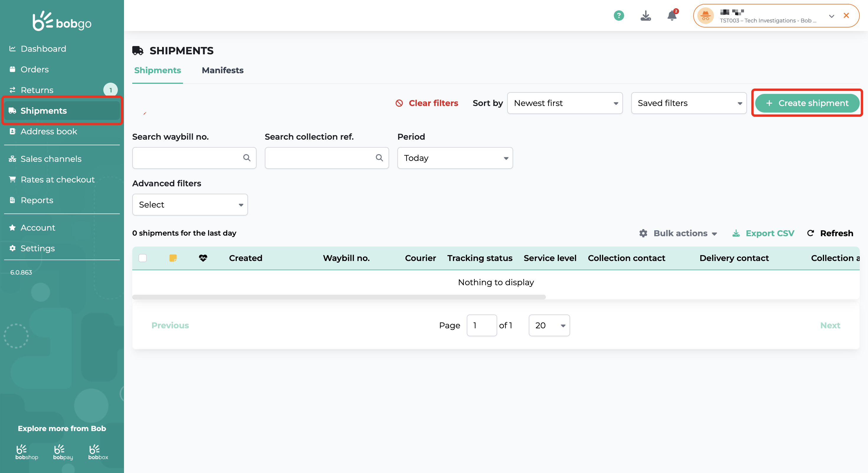Click the Reports document icon
This screenshot has width=868, height=473.
click(12, 200)
